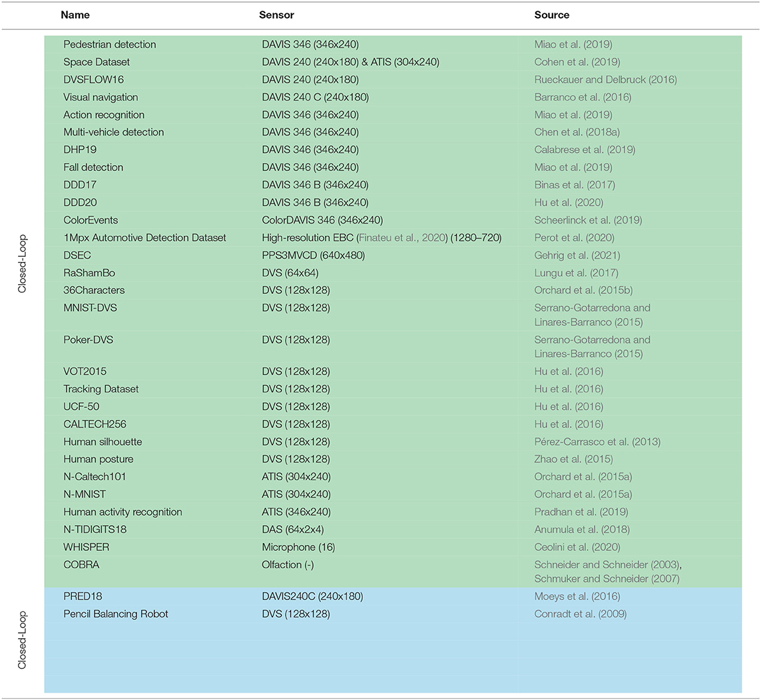
Task: Select the Visual navigation row name
Action: point(101,97)
